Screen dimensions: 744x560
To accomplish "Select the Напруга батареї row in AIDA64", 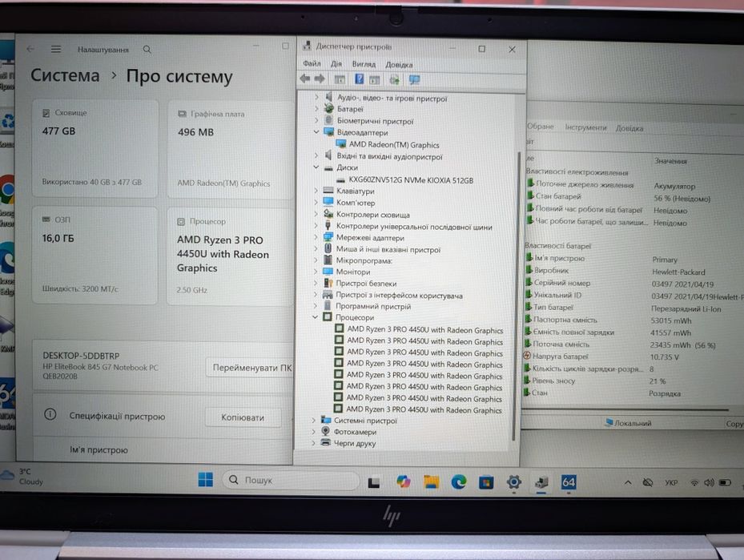I will click(633, 357).
